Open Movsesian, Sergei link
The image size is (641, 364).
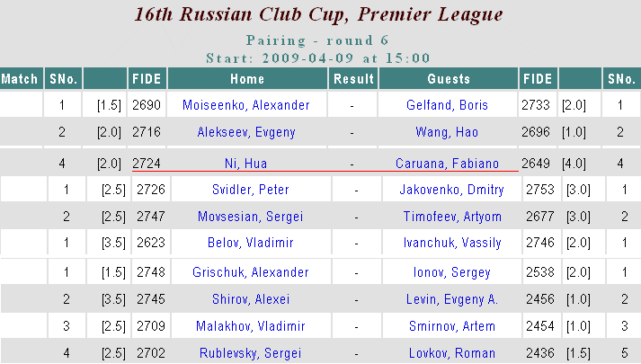point(251,217)
